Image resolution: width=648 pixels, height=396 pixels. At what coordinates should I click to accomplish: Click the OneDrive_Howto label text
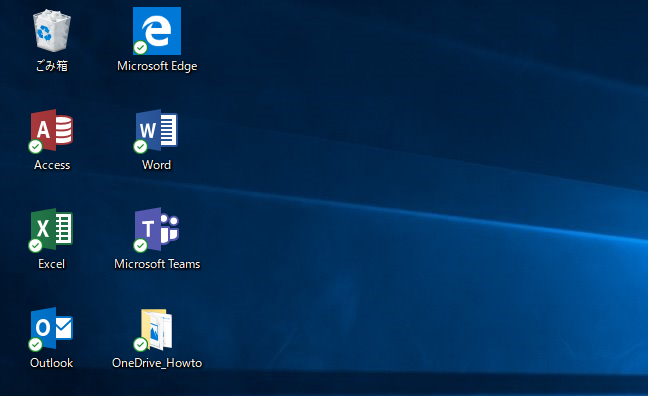click(157, 363)
